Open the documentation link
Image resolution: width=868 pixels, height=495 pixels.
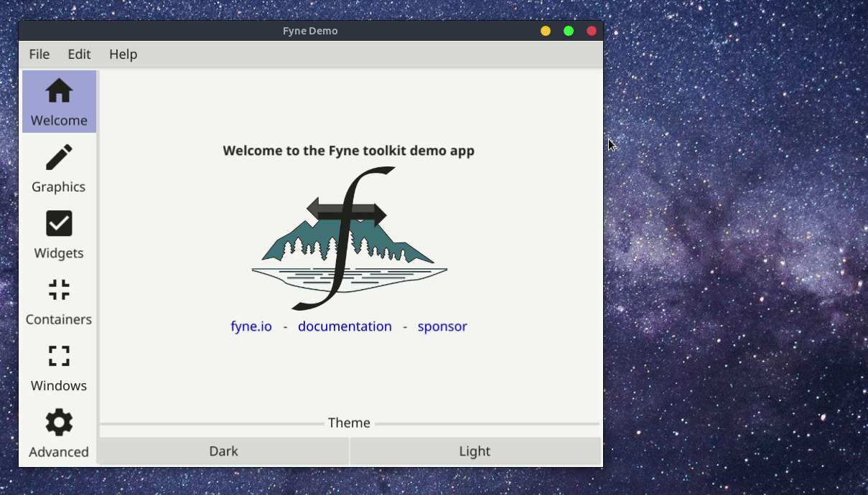click(x=345, y=326)
